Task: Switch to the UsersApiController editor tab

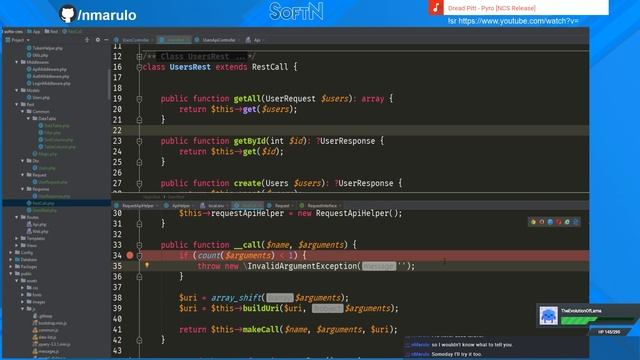Action: pos(217,40)
